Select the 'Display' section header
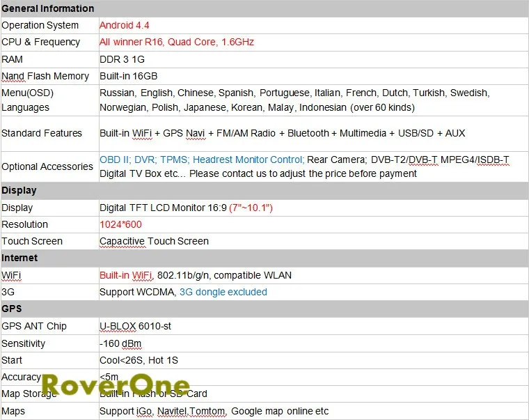The height and width of the screenshot is (420, 529). pos(264,190)
